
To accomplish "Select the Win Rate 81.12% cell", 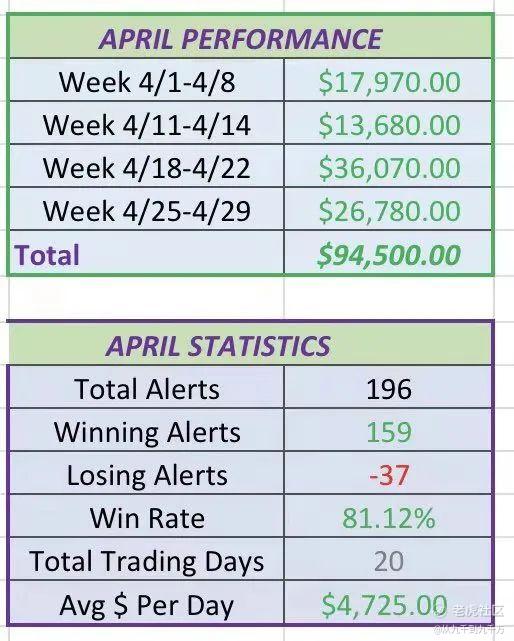I will [388, 516].
